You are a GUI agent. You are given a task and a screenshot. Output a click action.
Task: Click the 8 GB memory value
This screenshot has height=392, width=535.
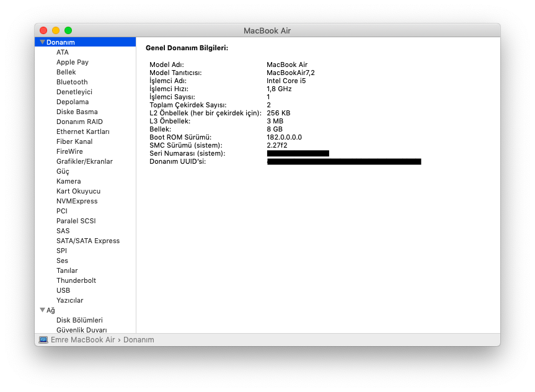coord(275,129)
